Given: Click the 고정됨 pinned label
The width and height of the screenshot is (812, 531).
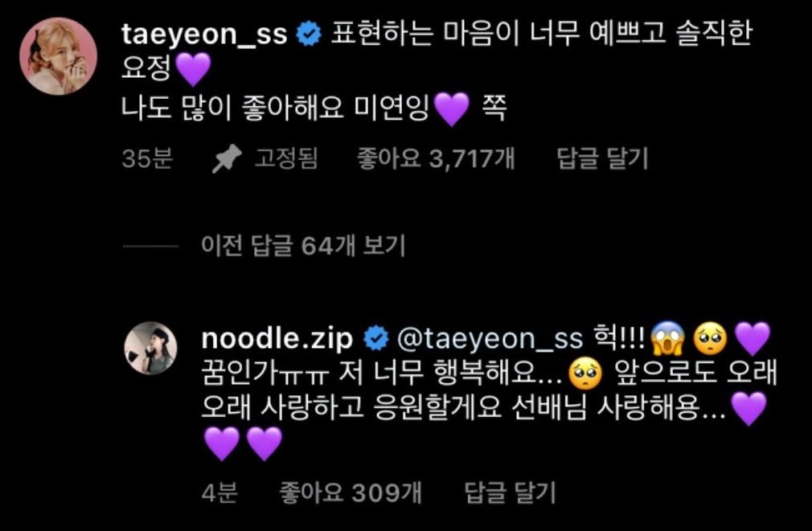Looking at the screenshot, I should coord(286,157).
